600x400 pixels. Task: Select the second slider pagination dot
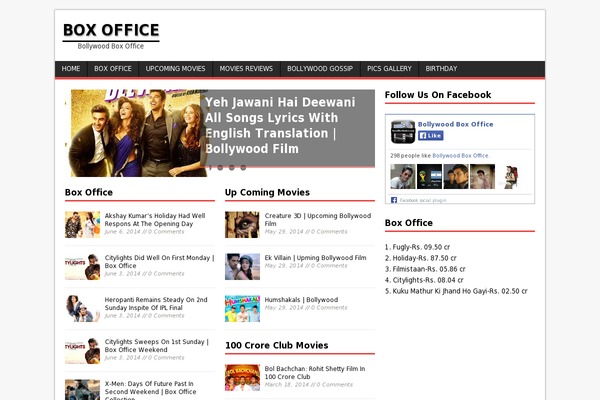coord(220,168)
